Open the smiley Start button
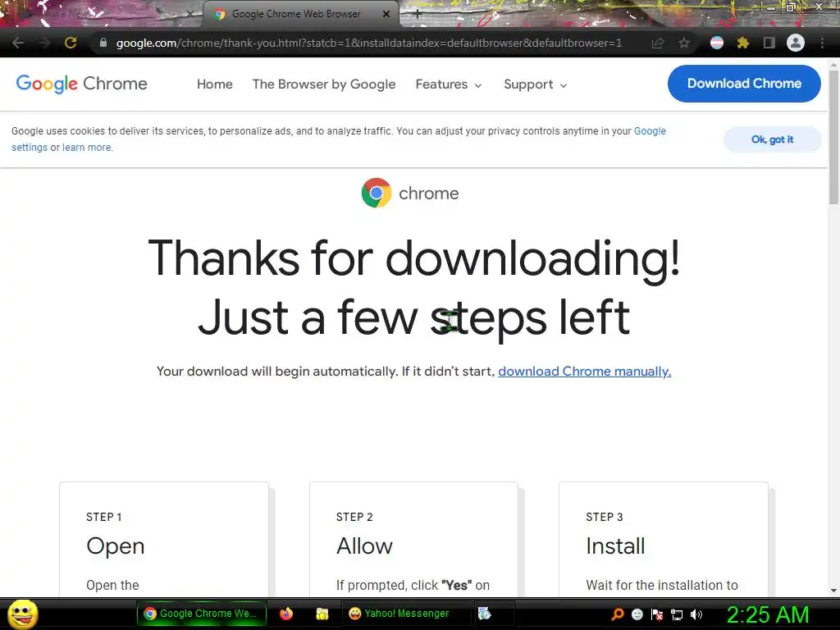840x630 pixels. pyautogui.click(x=22, y=614)
